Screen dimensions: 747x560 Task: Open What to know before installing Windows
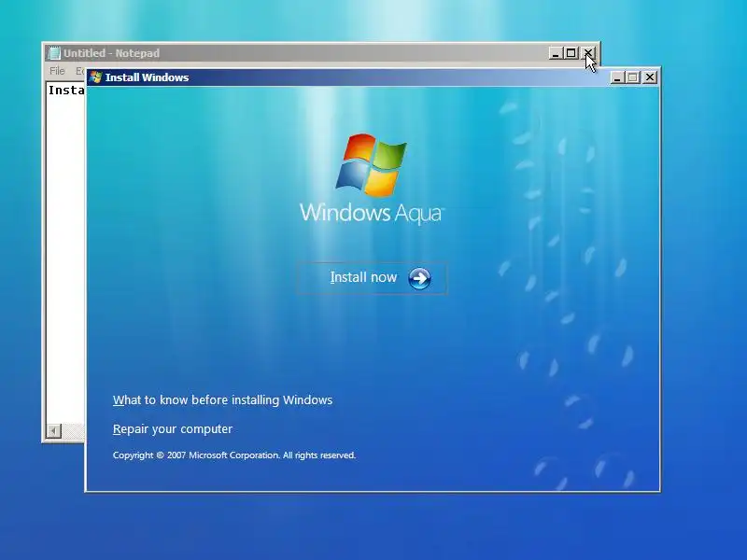pos(222,400)
